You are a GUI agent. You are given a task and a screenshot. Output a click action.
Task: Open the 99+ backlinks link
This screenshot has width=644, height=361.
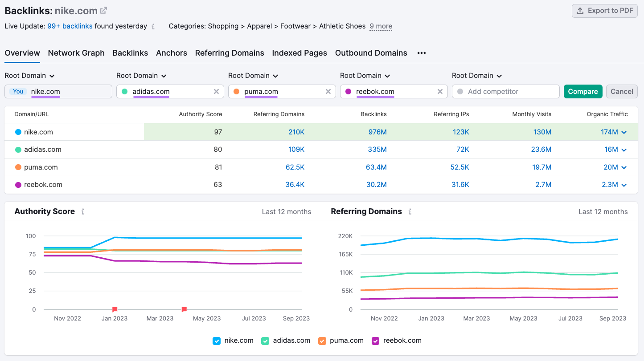pyautogui.click(x=70, y=26)
